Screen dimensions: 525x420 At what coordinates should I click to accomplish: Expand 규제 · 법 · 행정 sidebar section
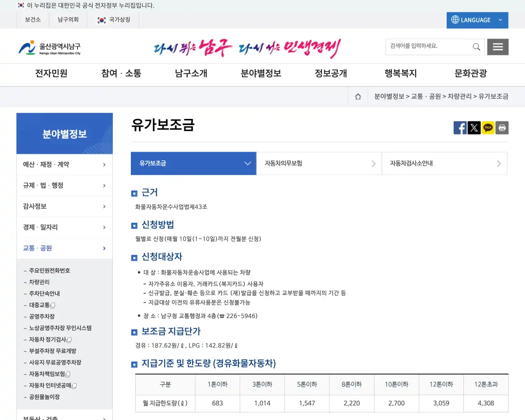click(x=64, y=185)
